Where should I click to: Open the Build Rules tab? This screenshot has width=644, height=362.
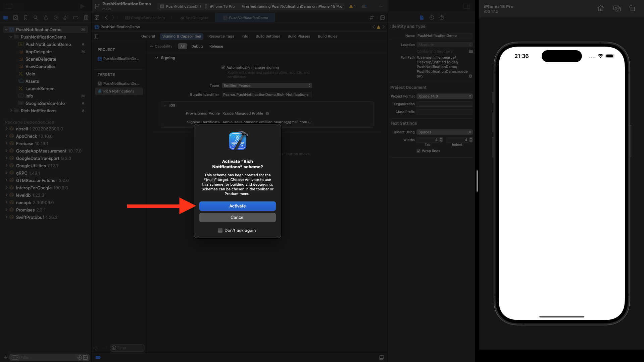328,36
